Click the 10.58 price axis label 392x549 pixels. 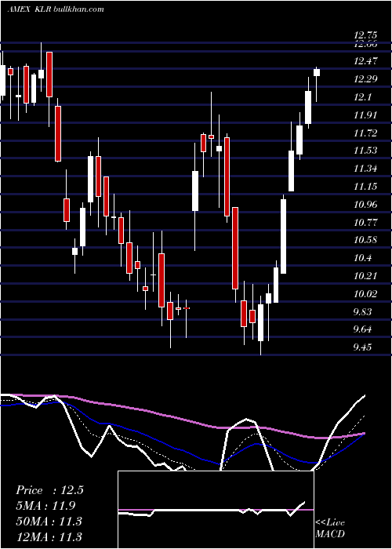(x=365, y=240)
